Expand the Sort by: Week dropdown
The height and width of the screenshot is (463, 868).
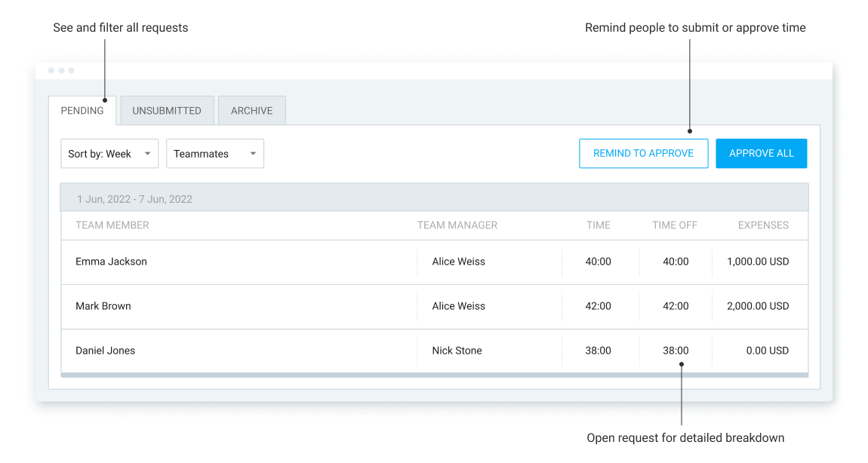click(109, 154)
